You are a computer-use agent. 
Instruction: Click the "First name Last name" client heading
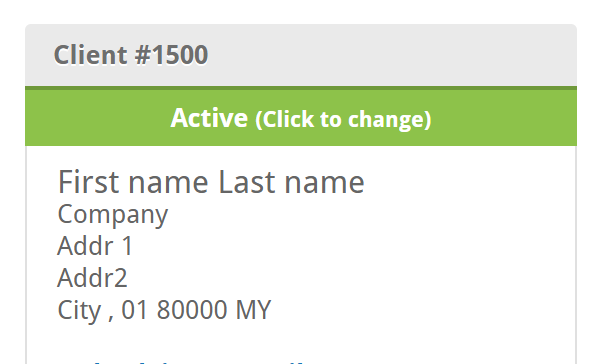(x=211, y=182)
